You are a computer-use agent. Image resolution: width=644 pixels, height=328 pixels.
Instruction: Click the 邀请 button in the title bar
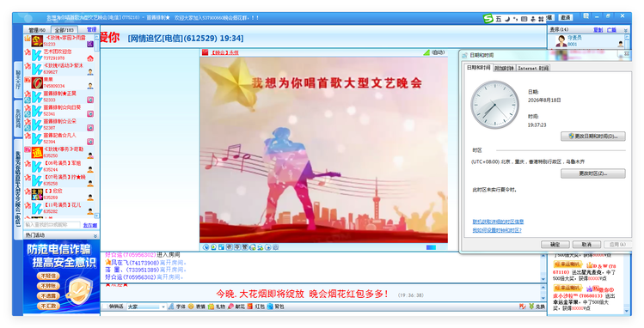566,17
